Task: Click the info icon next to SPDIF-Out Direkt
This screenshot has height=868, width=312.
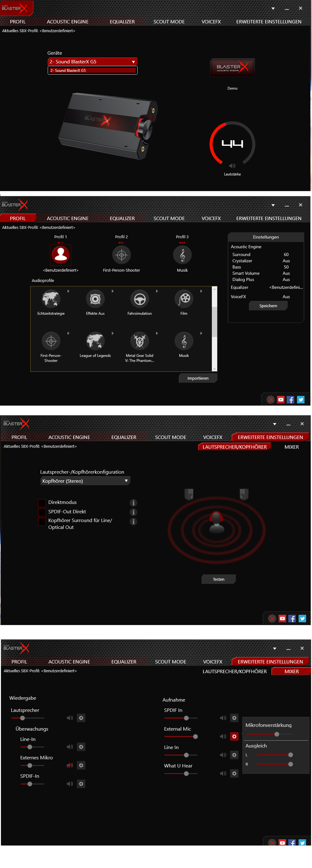Action: 133,512
